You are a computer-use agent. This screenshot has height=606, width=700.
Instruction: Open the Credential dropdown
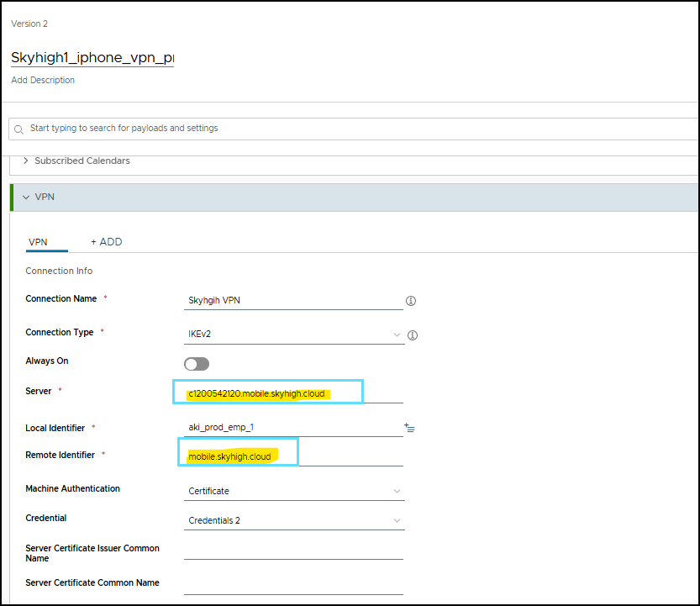(294, 520)
